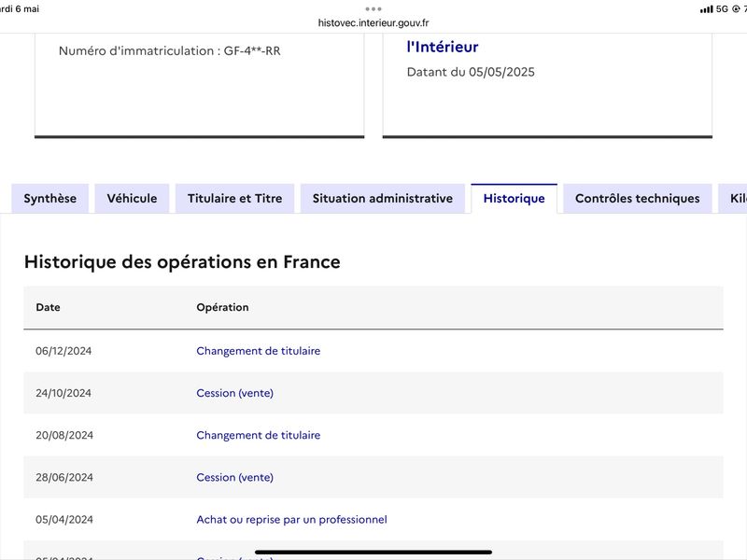Click the Datant du 05/05/2025 text

click(471, 72)
